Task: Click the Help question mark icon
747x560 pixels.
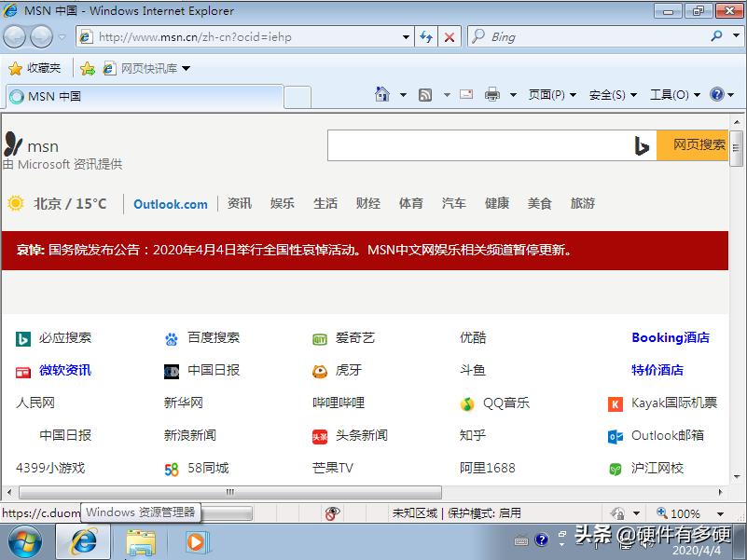Action: click(x=716, y=95)
